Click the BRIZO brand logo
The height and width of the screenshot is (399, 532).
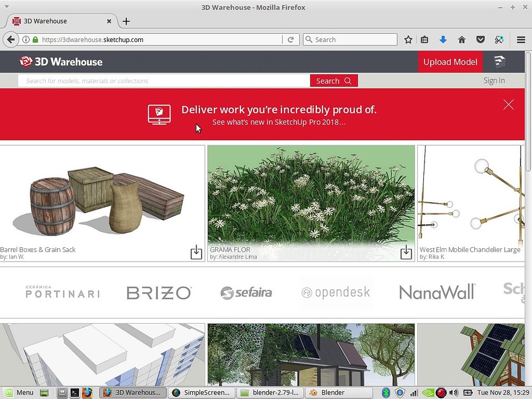pyautogui.click(x=159, y=293)
